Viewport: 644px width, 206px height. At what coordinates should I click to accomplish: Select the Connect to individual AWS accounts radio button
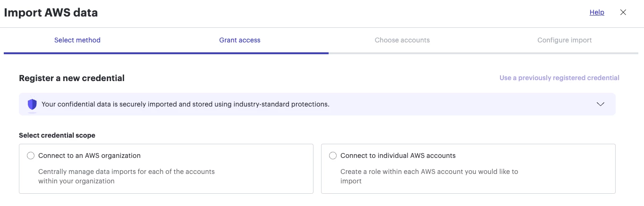point(333,156)
